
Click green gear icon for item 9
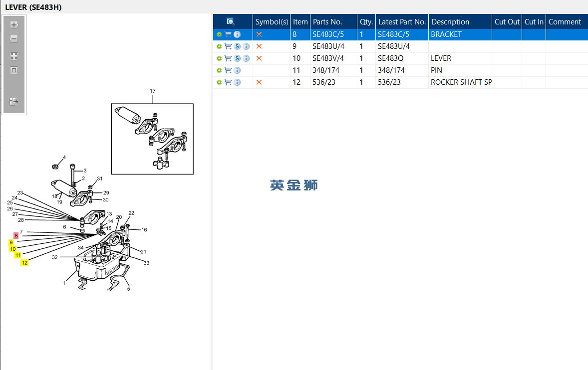(x=219, y=46)
